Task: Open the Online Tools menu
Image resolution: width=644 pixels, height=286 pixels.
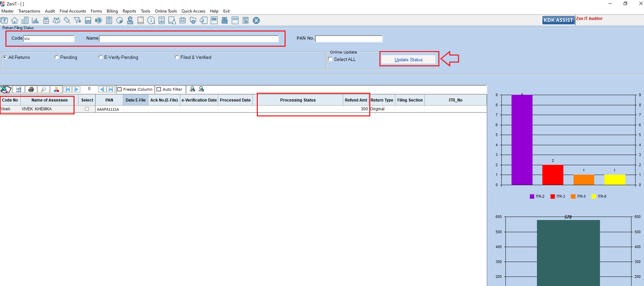Action: click(x=166, y=11)
